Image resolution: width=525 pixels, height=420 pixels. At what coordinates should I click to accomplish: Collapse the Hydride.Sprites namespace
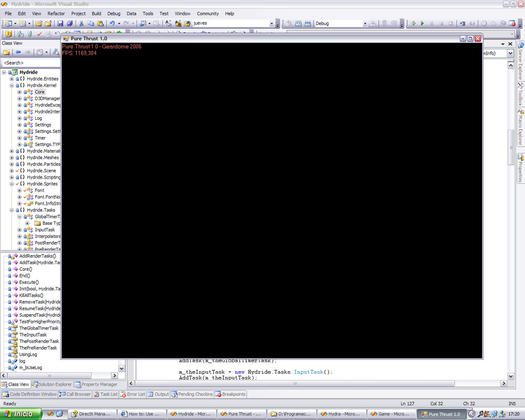tap(12, 184)
